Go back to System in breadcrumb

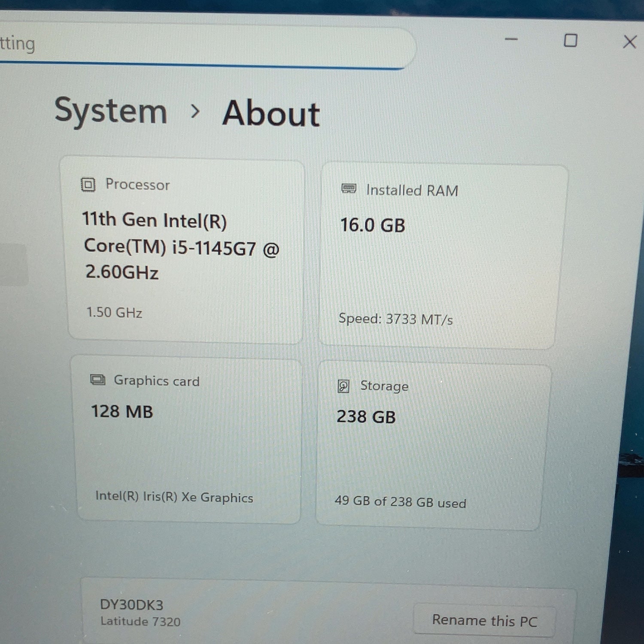click(111, 111)
